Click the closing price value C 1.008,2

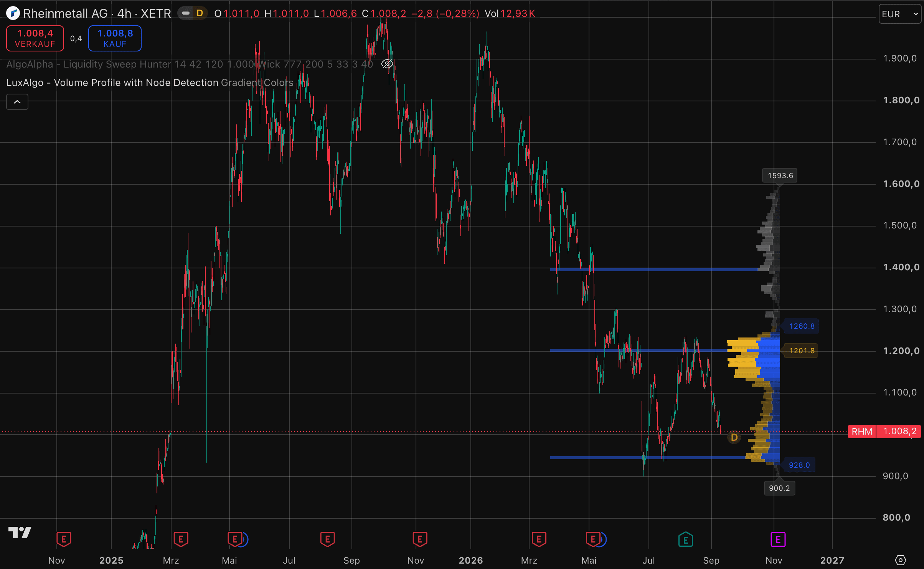384,13
